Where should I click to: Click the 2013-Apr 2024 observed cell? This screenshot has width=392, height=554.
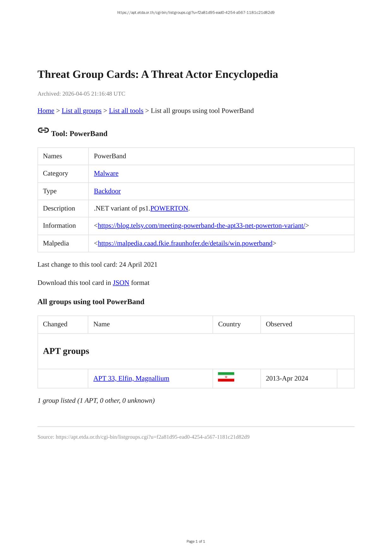click(287, 378)
